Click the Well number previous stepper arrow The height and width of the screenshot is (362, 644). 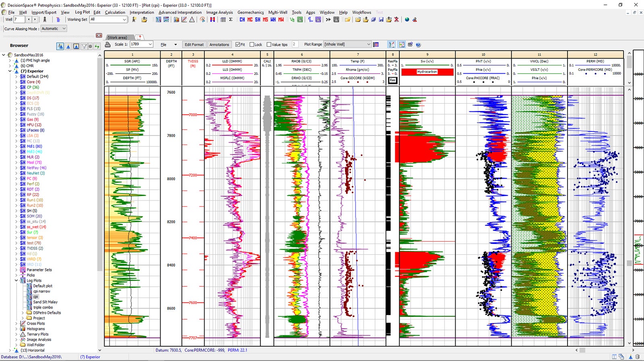29,19
